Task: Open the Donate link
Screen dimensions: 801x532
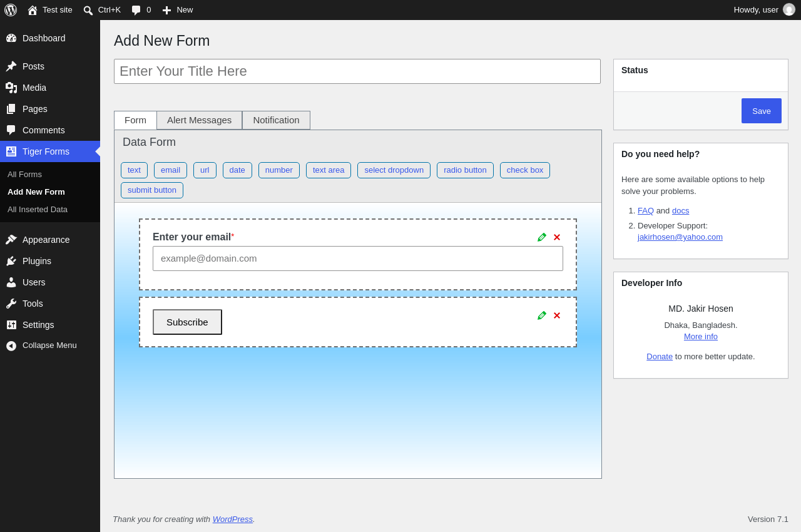Action: 660,357
